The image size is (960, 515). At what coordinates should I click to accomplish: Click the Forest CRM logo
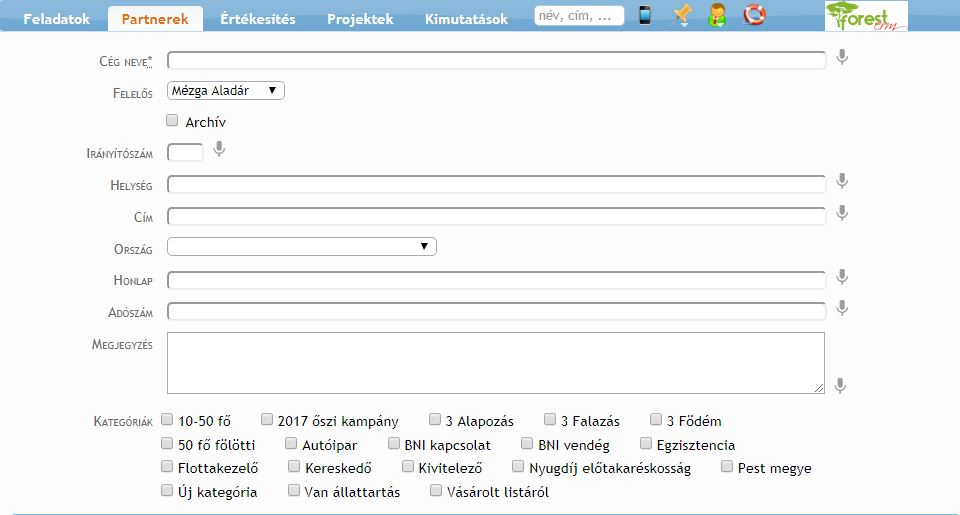point(866,16)
